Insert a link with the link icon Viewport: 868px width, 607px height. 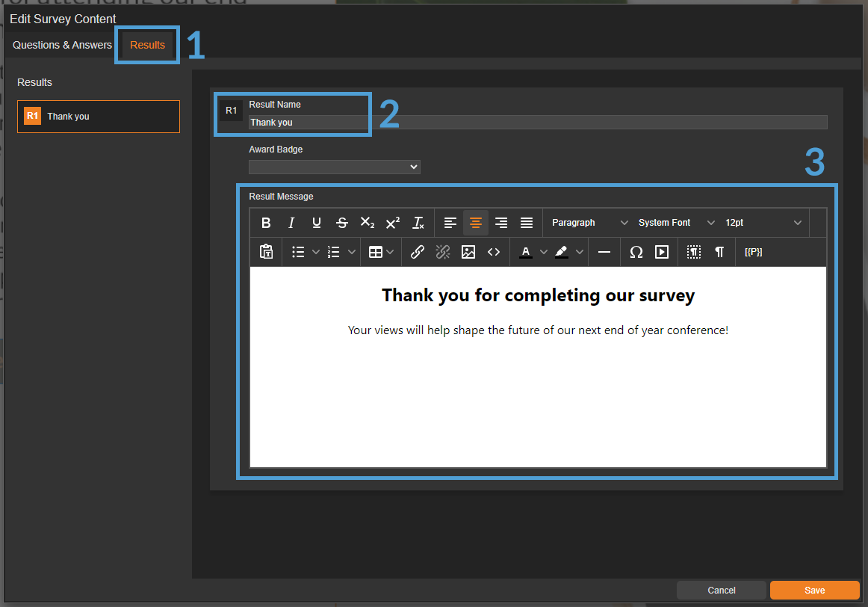tap(418, 253)
